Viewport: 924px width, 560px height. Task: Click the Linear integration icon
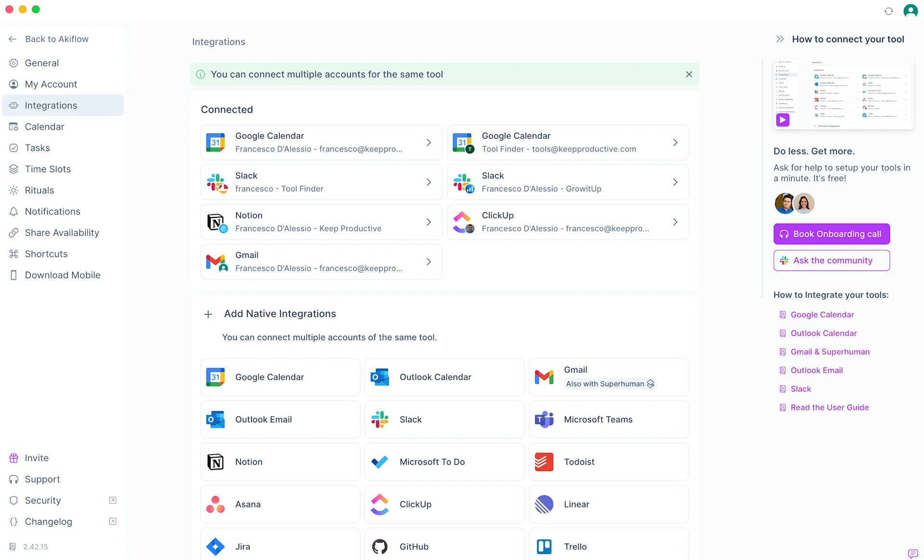pos(544,504)
